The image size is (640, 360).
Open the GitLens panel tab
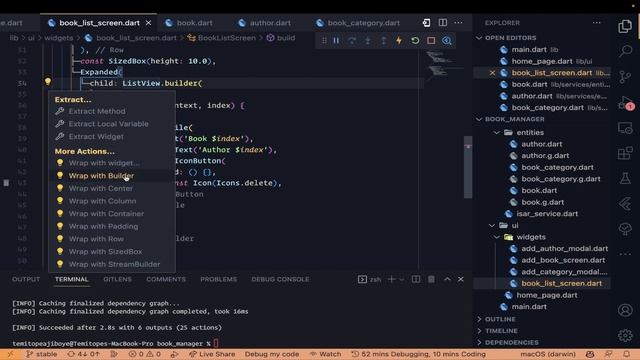coord(117,279)
